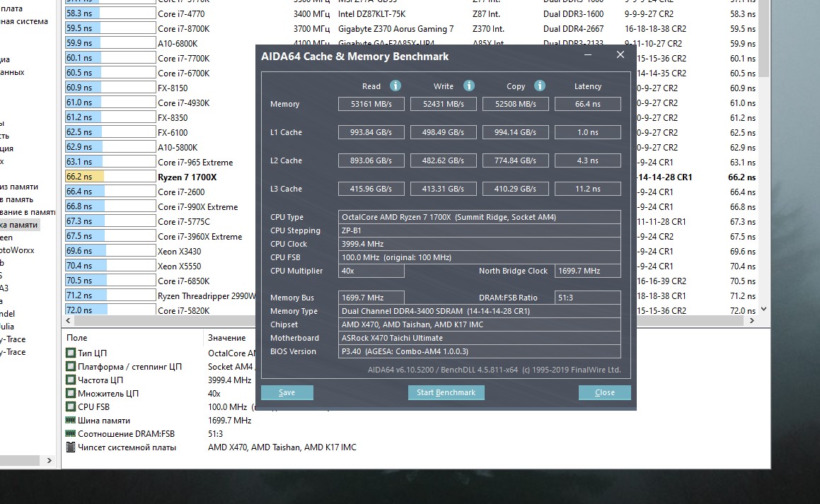Image resolution: width=820 pixels, height=504 pixels.
Task: Select L1 Cache Read 993.84 GB/s field
Action: click(371, 132)
